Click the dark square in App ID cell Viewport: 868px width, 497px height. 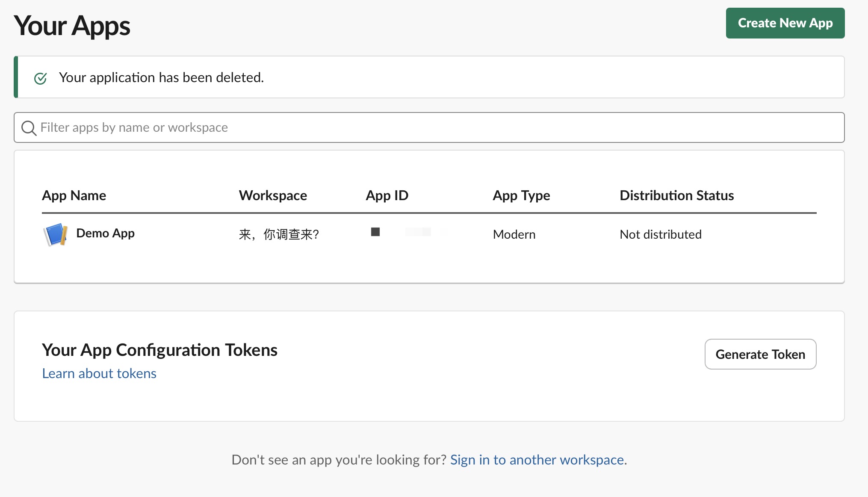tap(375, 232)
